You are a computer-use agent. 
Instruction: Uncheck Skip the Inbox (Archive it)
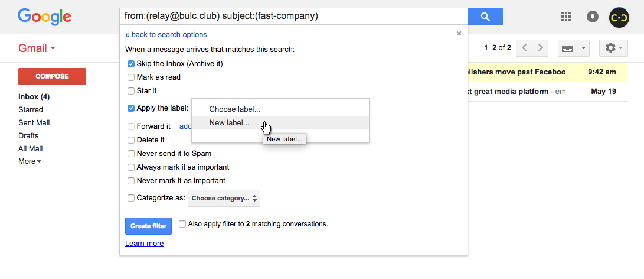[130, 64]
